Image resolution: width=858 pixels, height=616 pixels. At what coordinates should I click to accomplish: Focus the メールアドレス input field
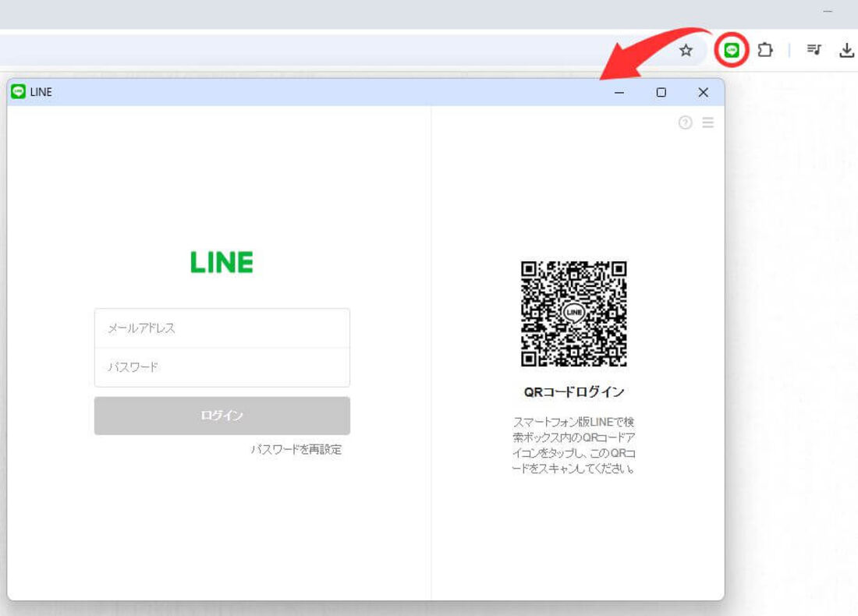222,328
